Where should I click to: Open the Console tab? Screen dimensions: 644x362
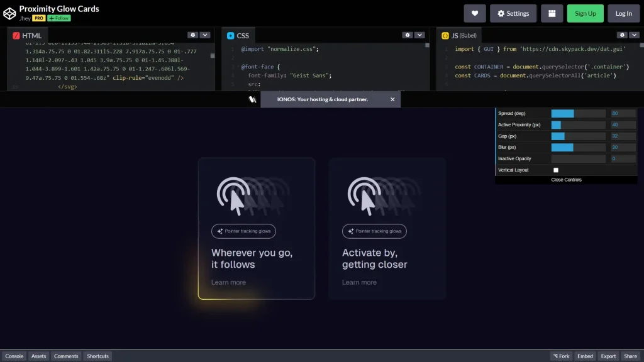[14, 356]
